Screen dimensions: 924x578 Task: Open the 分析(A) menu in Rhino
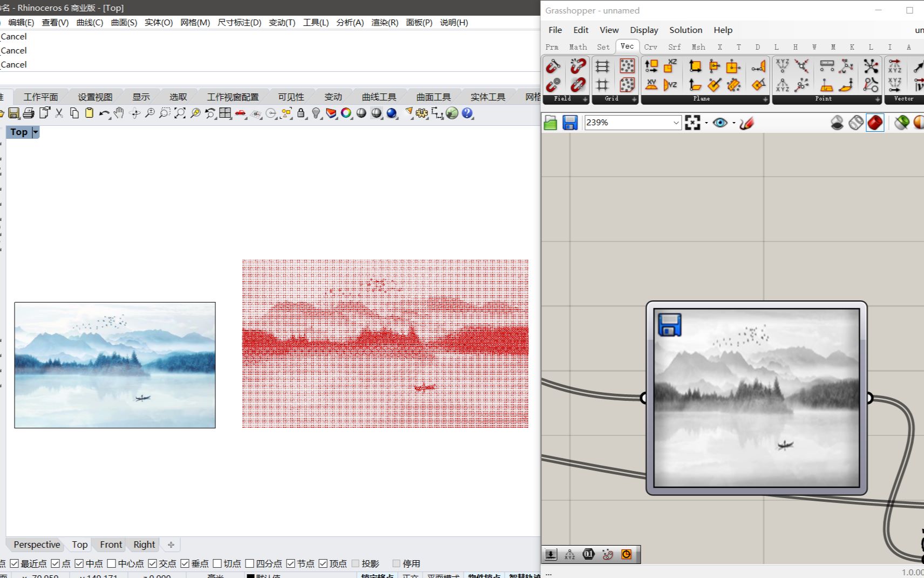coord(350,22)
